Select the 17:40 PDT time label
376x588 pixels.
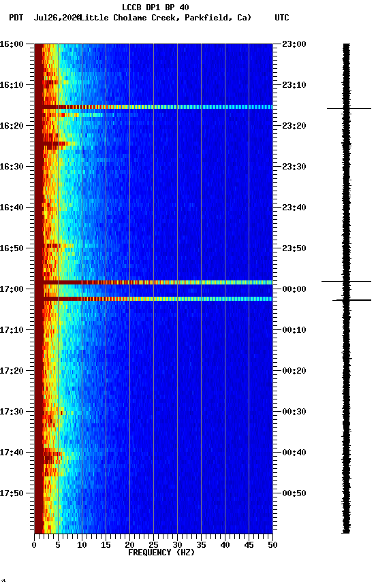[12, 453]
